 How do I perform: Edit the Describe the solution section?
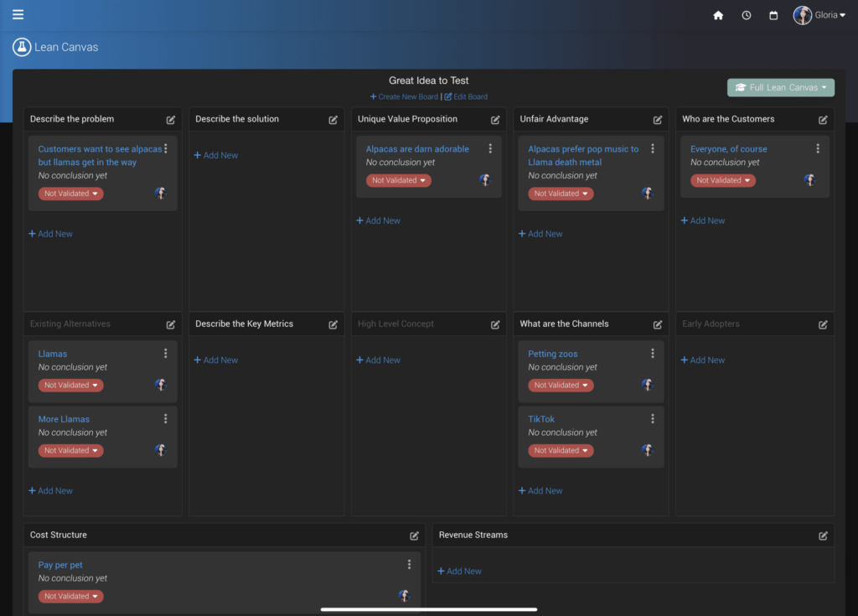(333, 120)
